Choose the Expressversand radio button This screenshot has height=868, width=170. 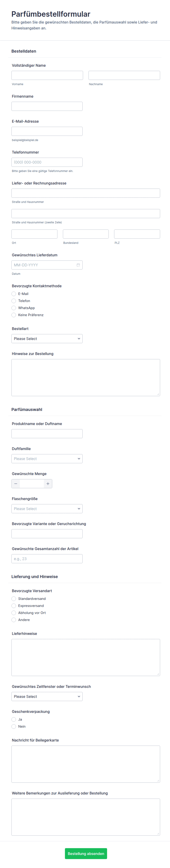click(x=14, y=606)
